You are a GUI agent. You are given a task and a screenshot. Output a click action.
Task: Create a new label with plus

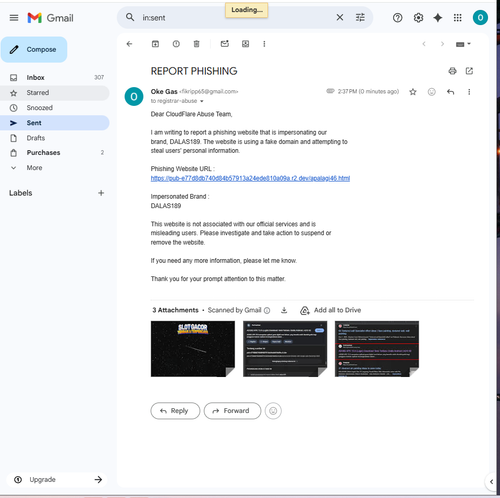(101, 193)
